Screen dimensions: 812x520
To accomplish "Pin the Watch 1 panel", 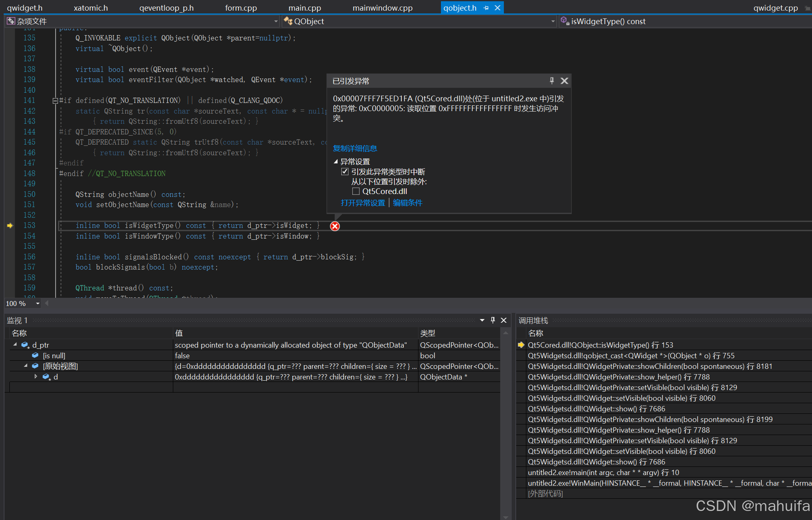I will pyautogui.click(x=493, y=320).
